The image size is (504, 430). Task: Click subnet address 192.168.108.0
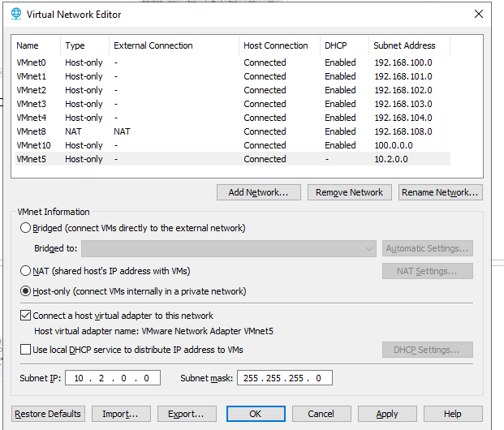pos(403,131)
